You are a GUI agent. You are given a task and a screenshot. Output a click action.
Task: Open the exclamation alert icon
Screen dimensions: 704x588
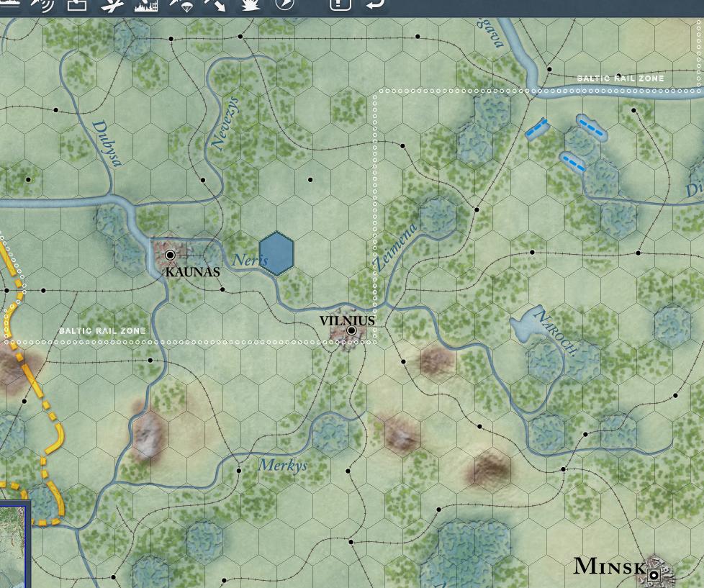pyautogui.click(x=340, y=4)
